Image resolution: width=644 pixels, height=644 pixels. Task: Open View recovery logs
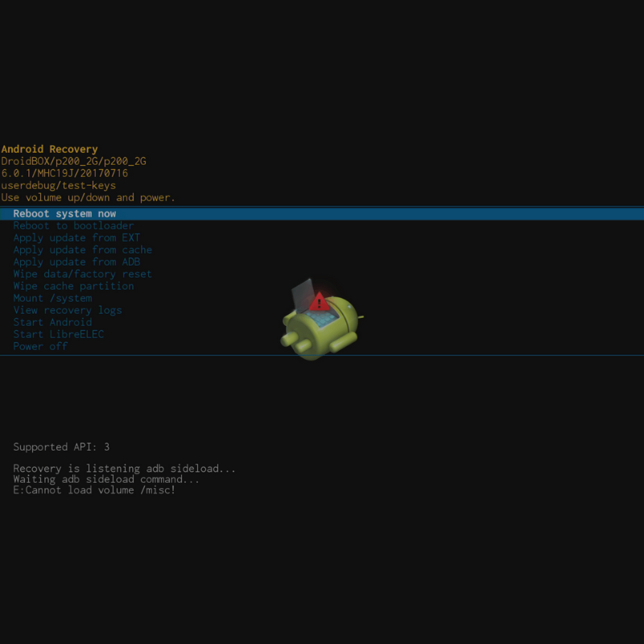(x=68, y=311)
